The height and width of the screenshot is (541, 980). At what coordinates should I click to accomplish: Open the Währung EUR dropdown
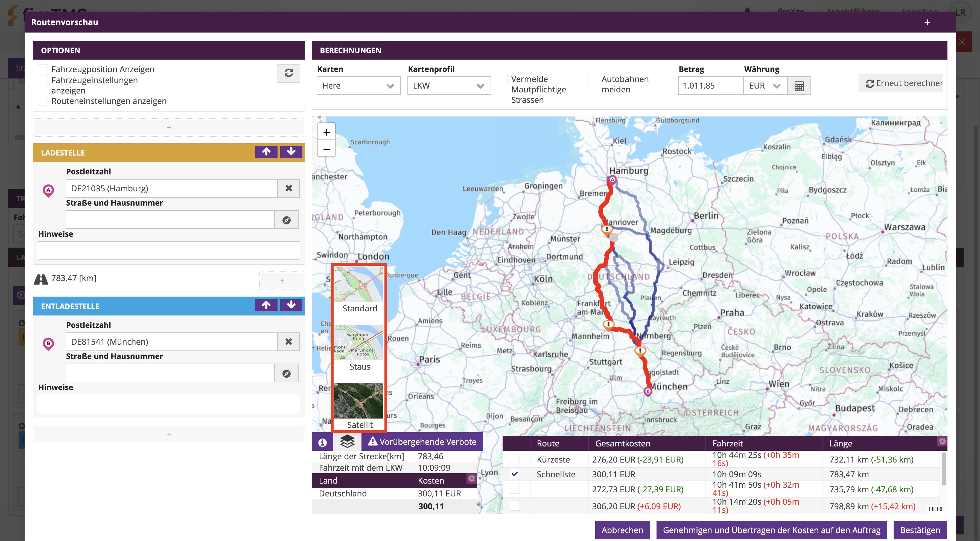[x=765, y=86]
